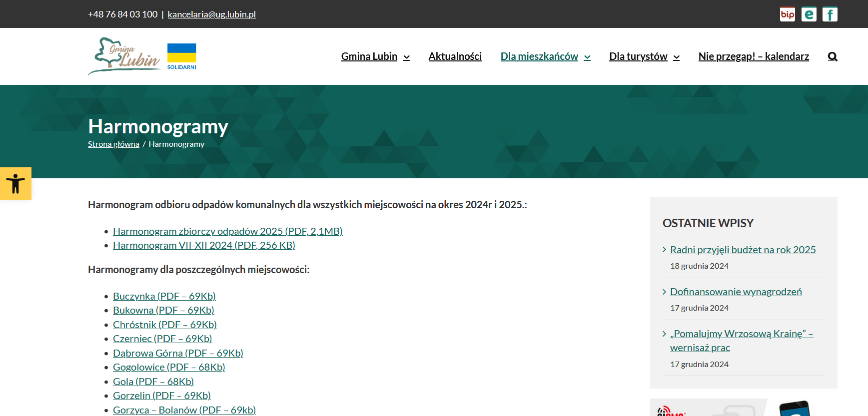This screenshot has height=416, width=868.
Task: Expand the Dla turystów dropdown
Action: [x=644, y=56]
